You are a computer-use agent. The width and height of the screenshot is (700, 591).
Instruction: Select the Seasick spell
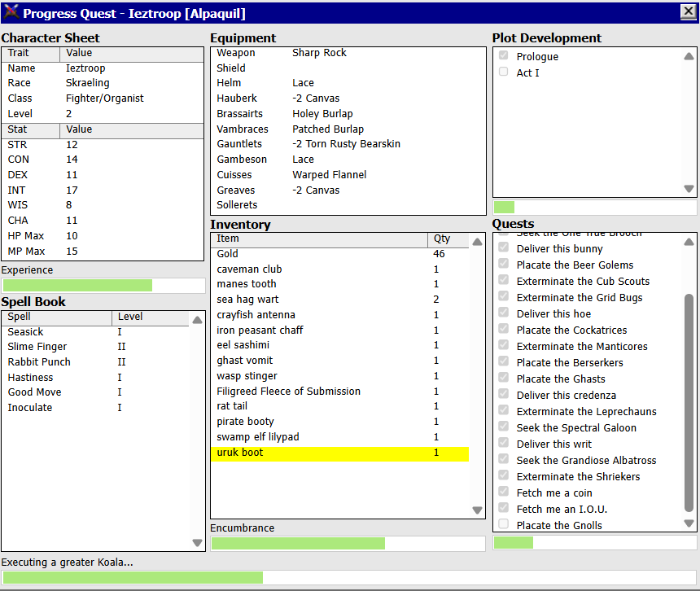(95, 333)
